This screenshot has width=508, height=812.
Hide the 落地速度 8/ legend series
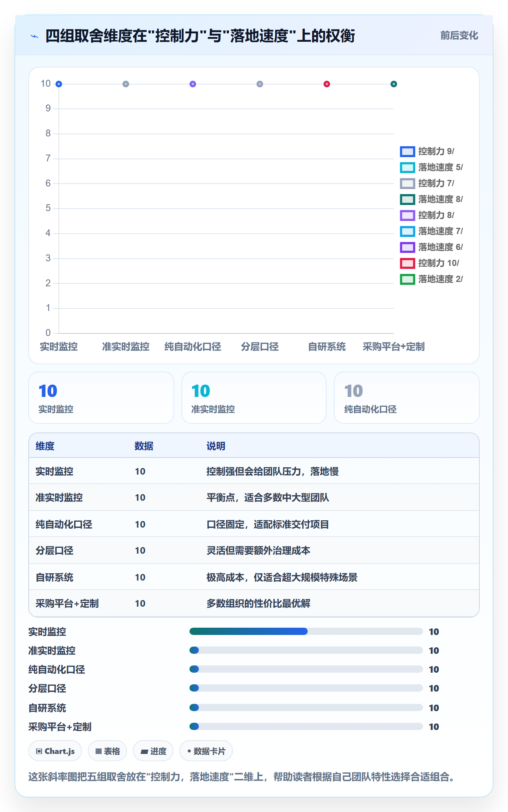tap(431, 199)
